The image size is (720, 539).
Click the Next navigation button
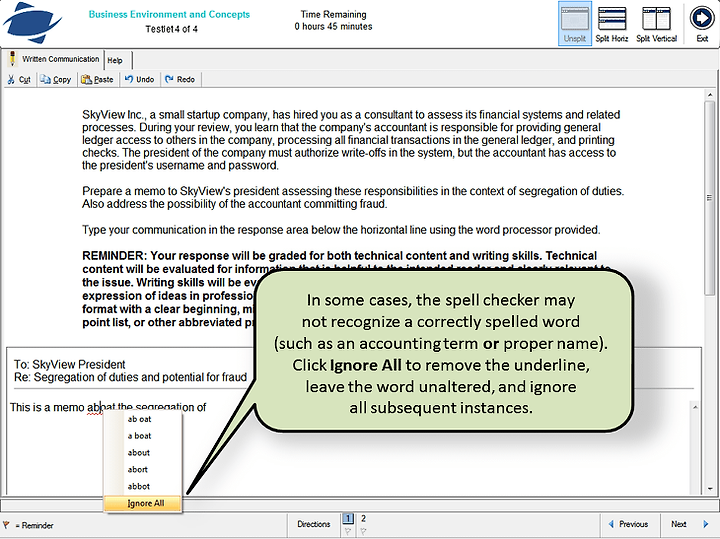click(689, 524)
